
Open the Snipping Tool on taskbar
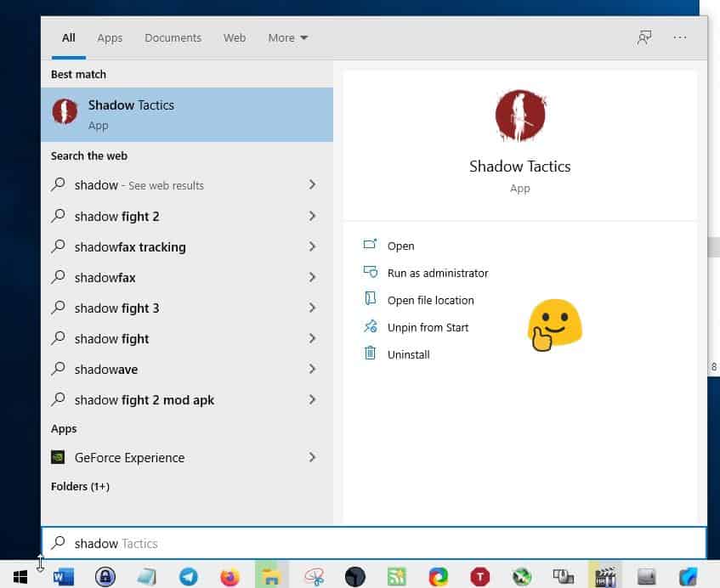pyautogui.click(x=314, y=576)
